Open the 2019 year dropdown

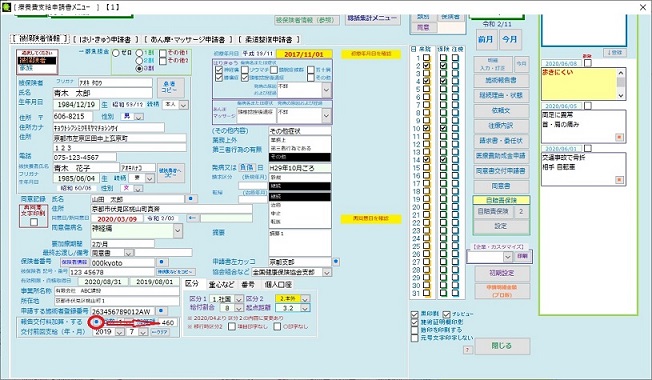[x=119, y=332]
